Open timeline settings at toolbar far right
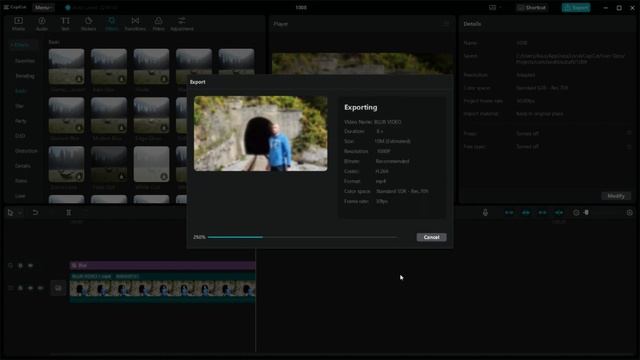Image resolution: width=640 pixels, height=360 pixels. (x=629, y=213)
